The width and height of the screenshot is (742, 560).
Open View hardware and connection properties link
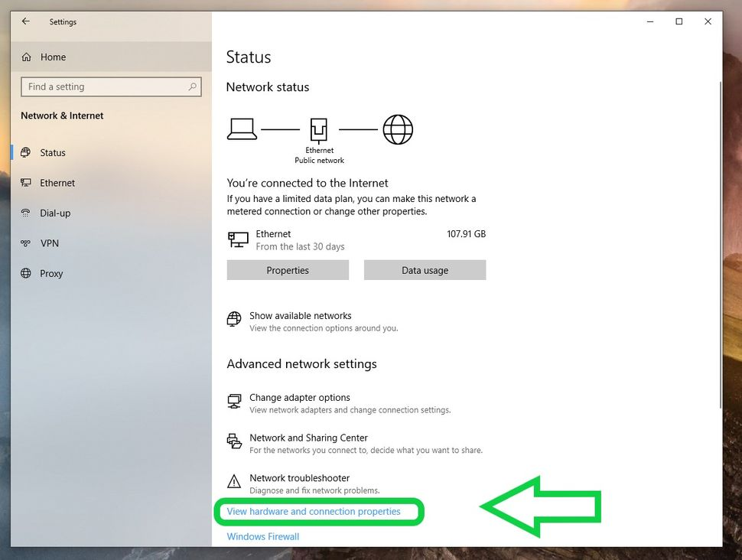[314, 511]
